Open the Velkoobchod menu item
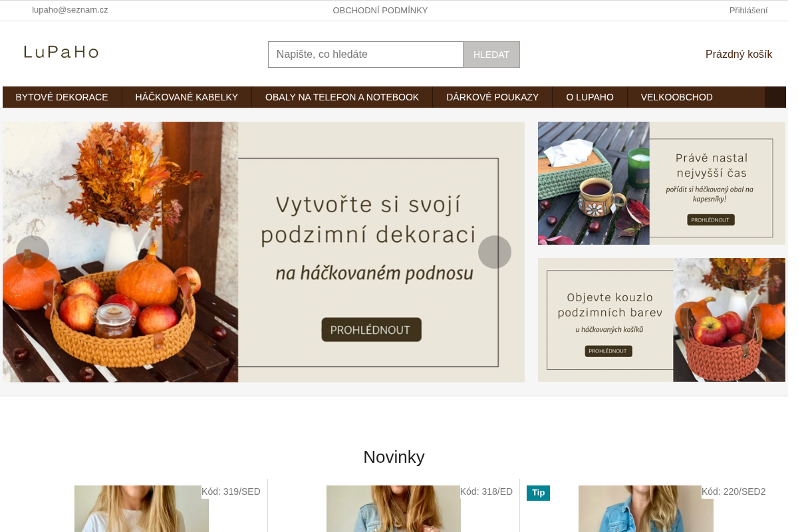The width and height of the screenshot is (798, 532). (x=677, y=97)
